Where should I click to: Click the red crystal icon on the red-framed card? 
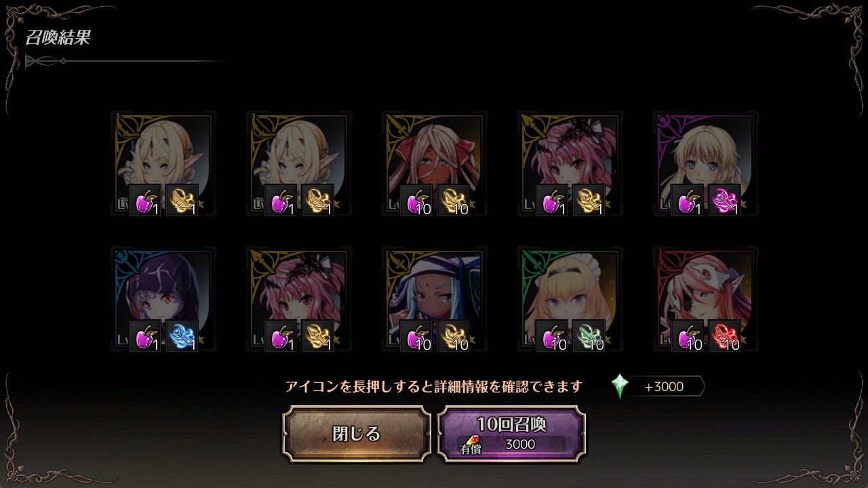pyautogui.click(x=724, y=336)
